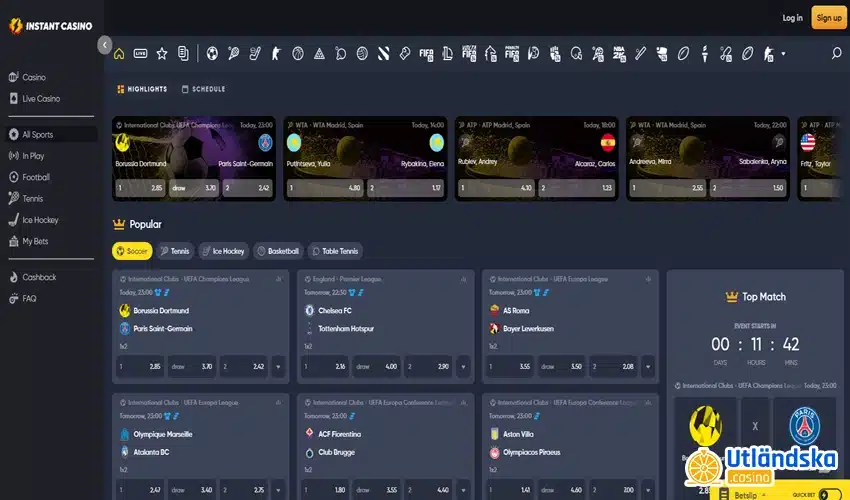The height and width of the screenshot is (500, 850).
Task: Pick ACF Fiorentina win odds 1.80
Action: coord(325,490)
